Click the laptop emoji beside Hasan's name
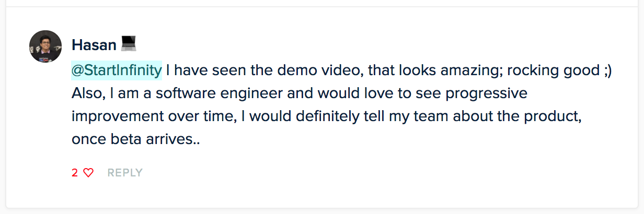Viewport: 644px width, 214px height. click(x=129, y=44)
